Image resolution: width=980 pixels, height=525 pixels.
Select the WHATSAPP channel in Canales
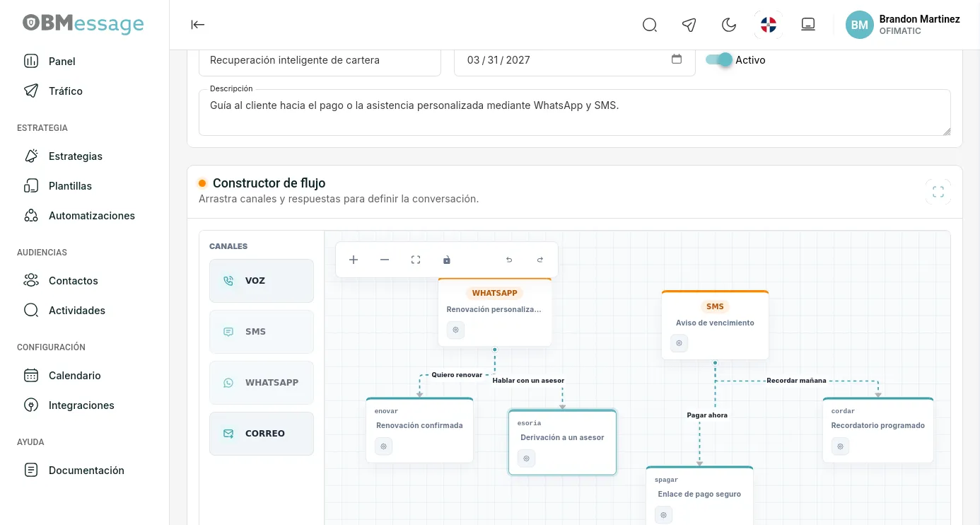coord(262,383)
